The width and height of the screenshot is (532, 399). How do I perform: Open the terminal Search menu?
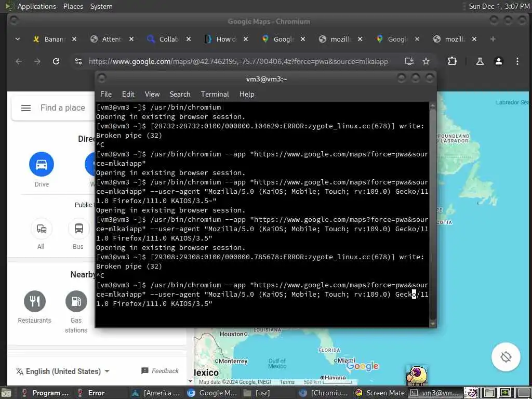tap(180, 95)
